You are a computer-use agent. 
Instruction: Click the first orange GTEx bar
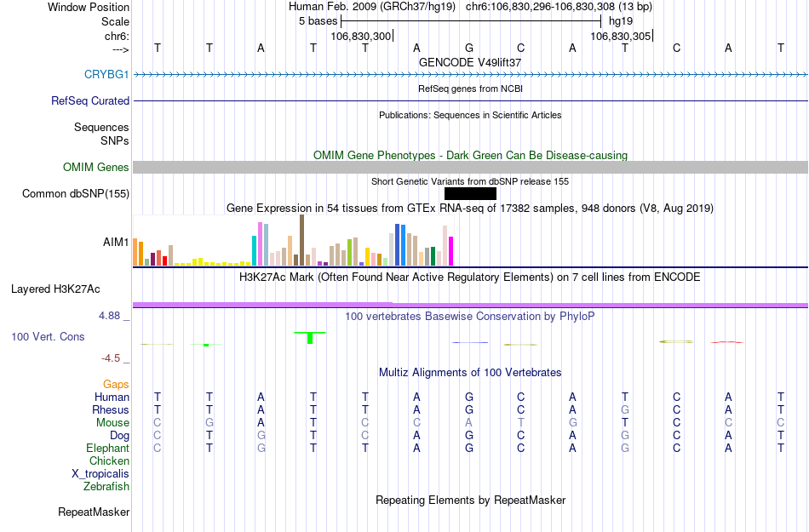point(135,252)
